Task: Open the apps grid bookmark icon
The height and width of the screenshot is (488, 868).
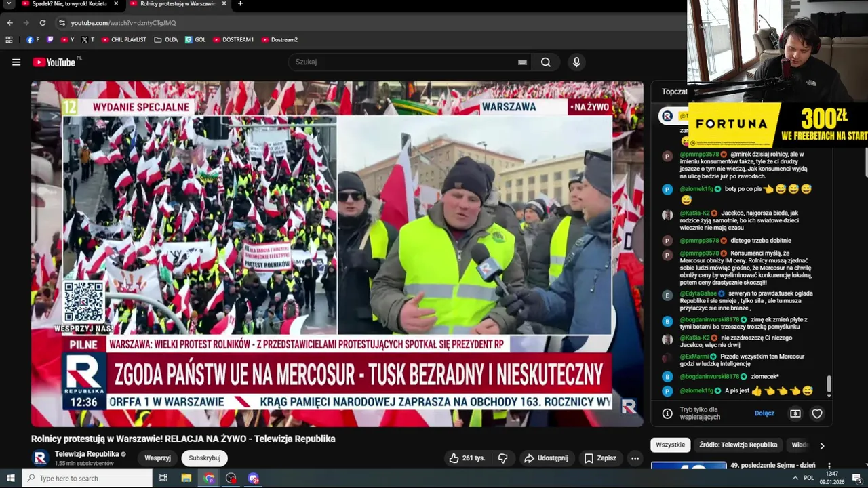Action: [x=9, y=40]
